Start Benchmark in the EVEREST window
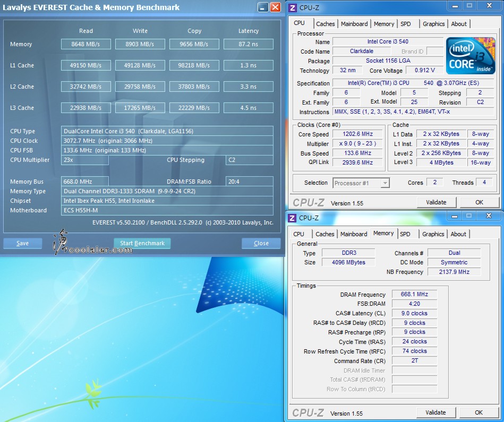 tap(142, 244)
